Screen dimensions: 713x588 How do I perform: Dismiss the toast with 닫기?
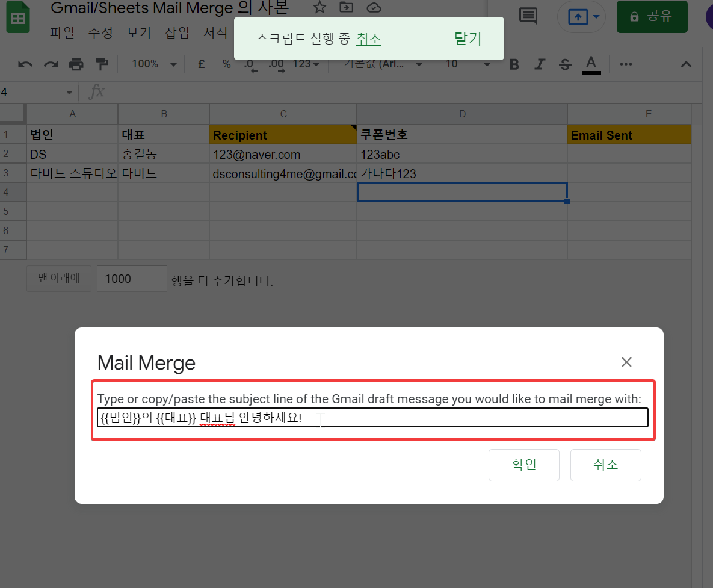coord(468,39)
